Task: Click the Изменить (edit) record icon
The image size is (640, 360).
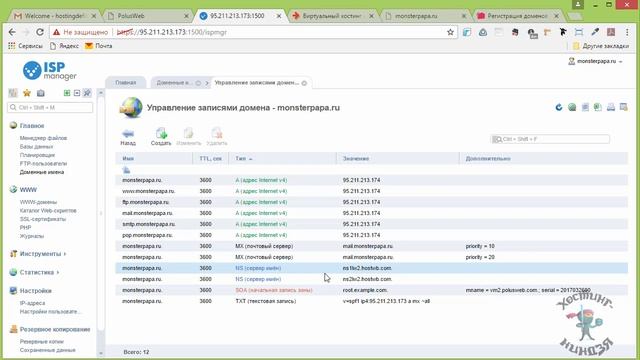Action: point(188,133)
